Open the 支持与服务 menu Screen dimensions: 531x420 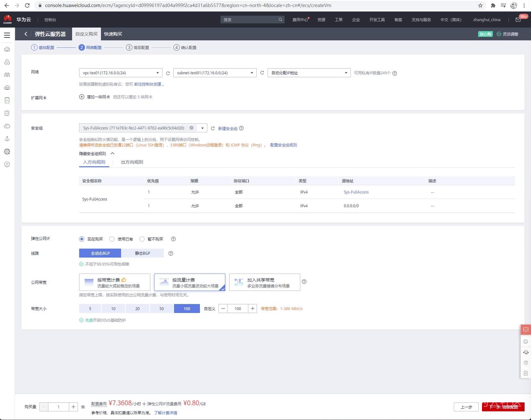click(x=421, y=20)
